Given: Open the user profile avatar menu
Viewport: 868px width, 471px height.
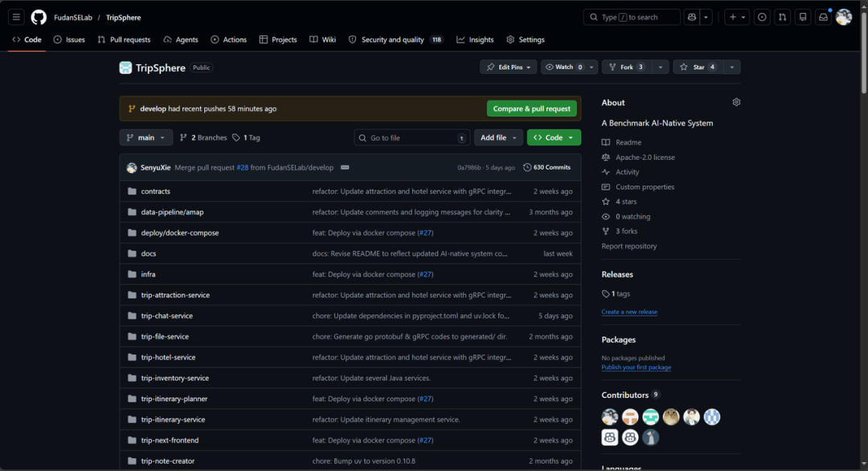Looking at the screenshot, I should tap(844, 17).
